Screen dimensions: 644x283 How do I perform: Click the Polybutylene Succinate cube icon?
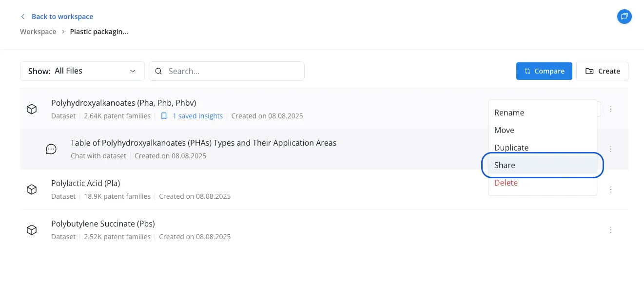[x=32, y=230]
